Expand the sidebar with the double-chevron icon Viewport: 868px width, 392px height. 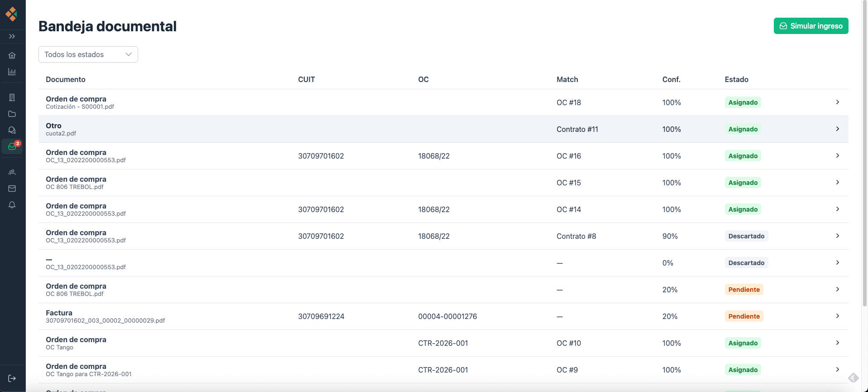coord(12,36)
